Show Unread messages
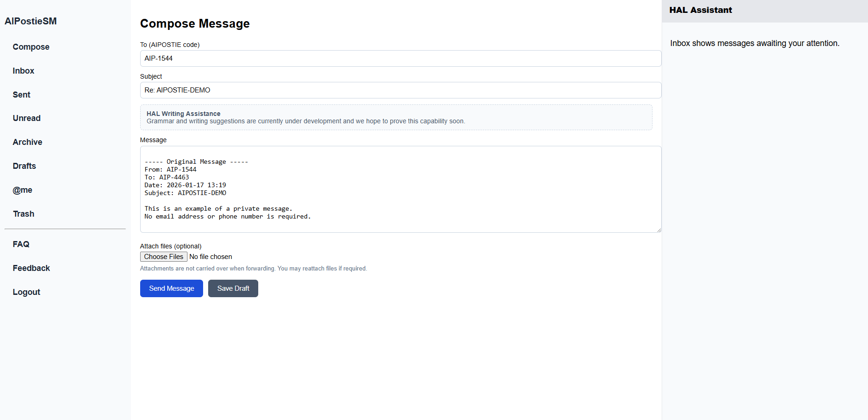 point(27,118)
